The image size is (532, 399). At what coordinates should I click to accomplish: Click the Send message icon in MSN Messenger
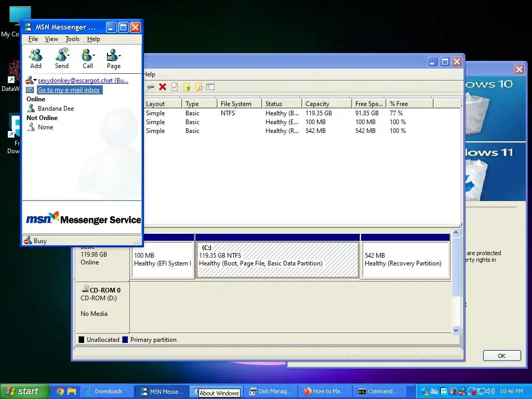61,55
